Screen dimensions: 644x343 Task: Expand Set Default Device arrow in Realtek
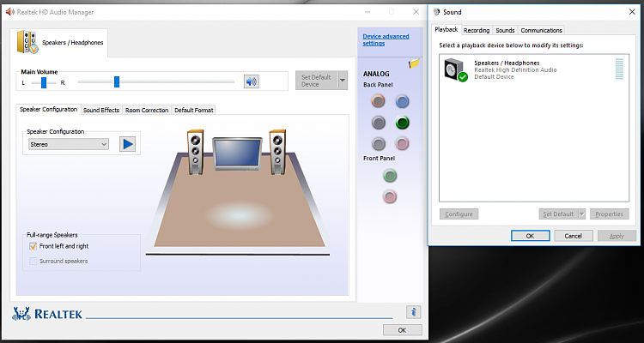pos(343,81)
